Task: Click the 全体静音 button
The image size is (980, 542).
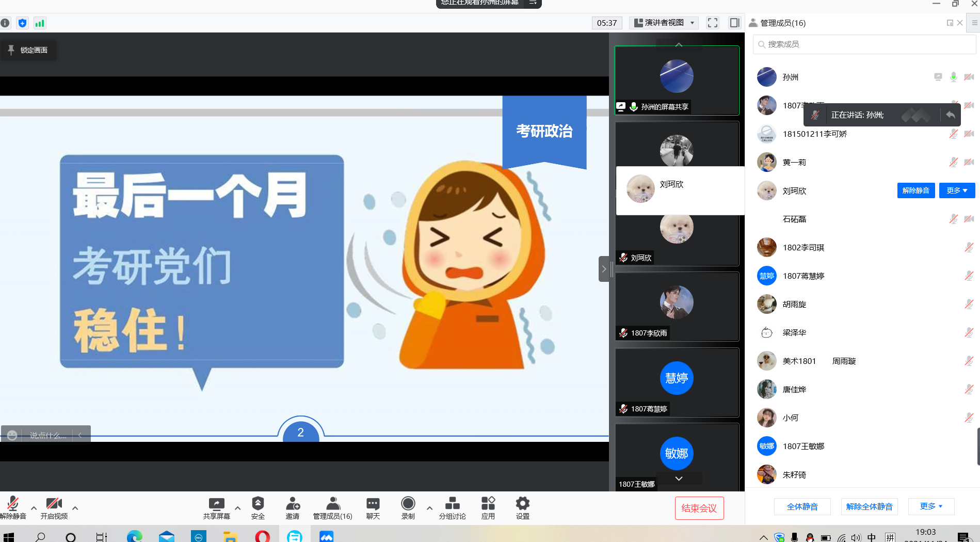Action: [x=802, y=506]
